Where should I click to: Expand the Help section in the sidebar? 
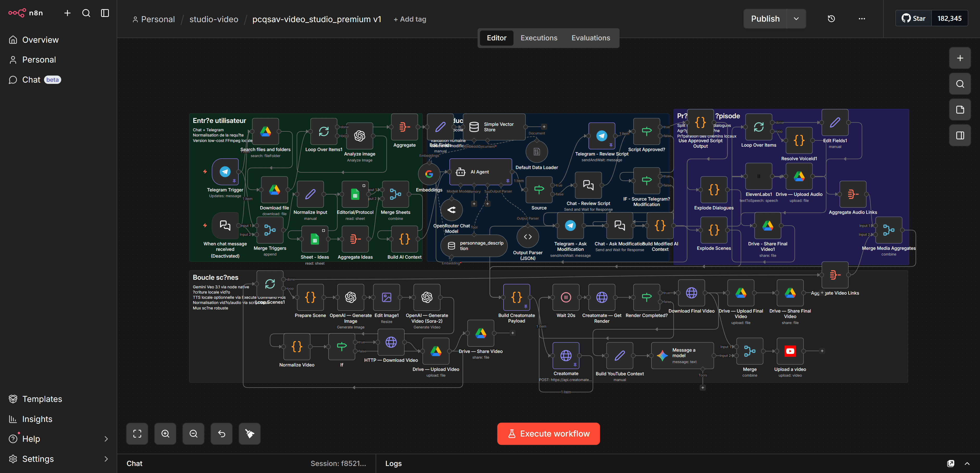point(107,439)
